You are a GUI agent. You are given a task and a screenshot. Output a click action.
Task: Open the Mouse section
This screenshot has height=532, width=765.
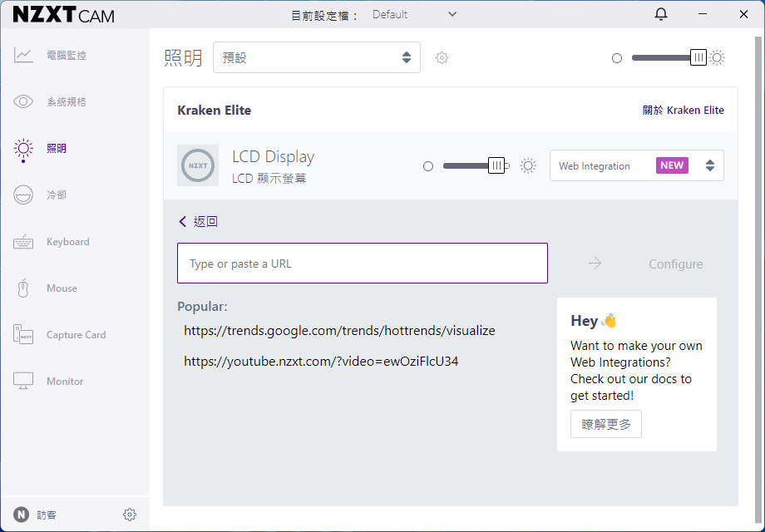tap(62, 288)
